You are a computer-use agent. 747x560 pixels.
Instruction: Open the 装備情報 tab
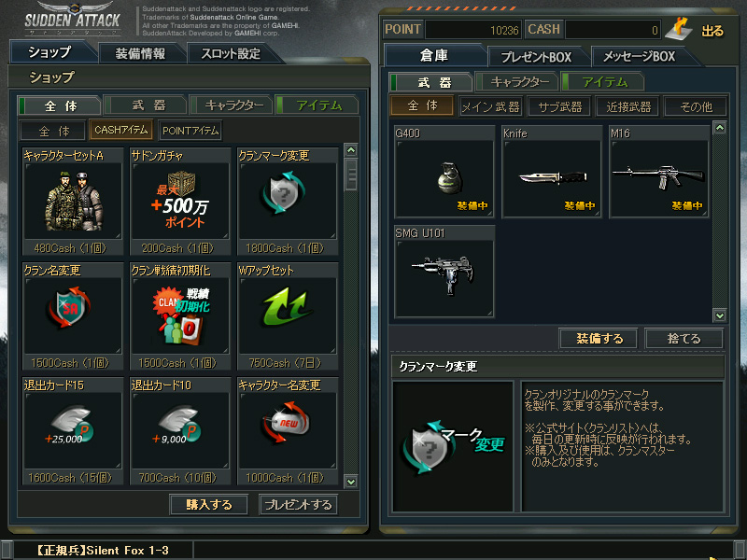[x=140, y=53]
